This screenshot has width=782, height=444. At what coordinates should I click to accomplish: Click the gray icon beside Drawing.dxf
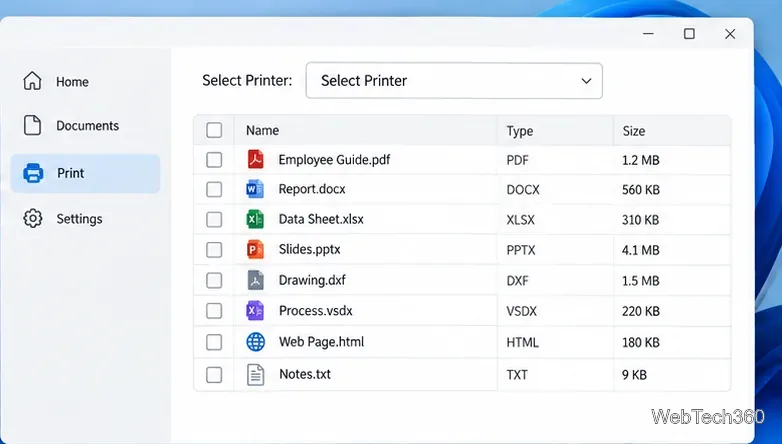pyautogui.click(x=255, y=280)
